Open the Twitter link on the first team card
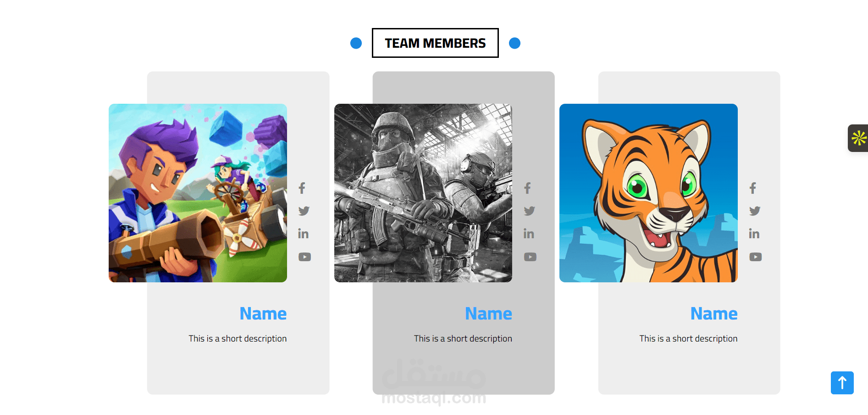 coord(304,211)
